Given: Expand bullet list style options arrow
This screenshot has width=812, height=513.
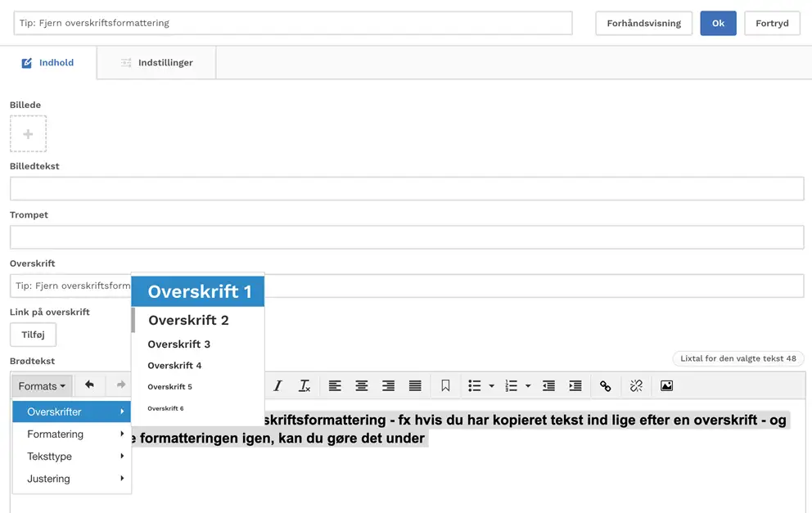Looking at the screenshot, I should tap(491, 386).
